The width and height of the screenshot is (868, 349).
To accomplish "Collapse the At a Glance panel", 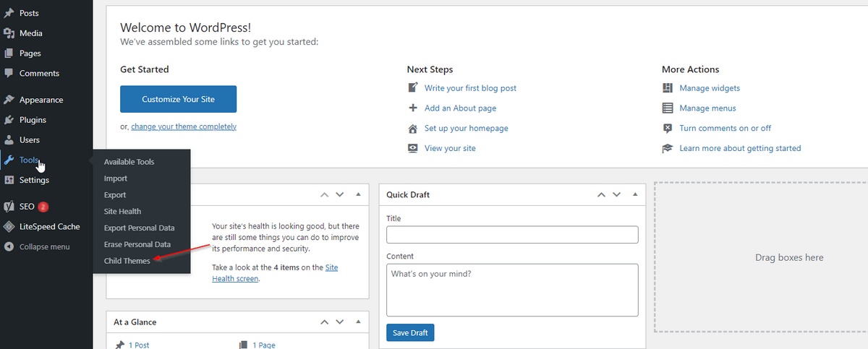I will tap(358, 322).
